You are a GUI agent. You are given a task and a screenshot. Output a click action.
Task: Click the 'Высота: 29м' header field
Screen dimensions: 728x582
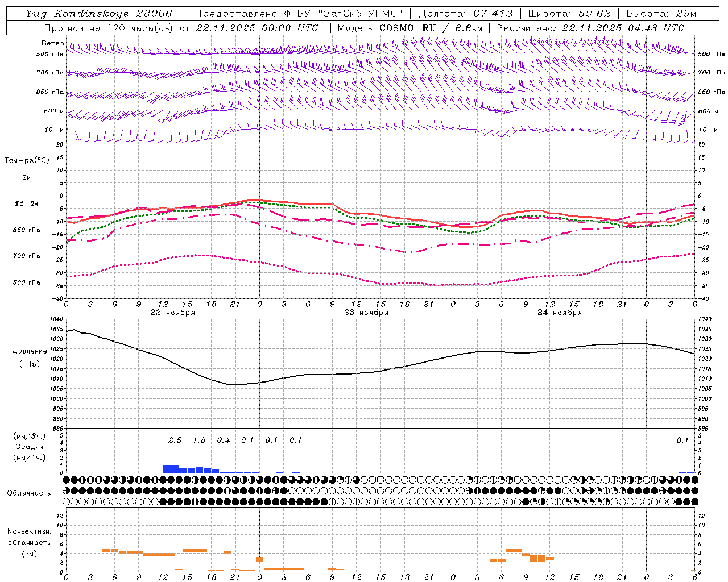pos(661,14)
